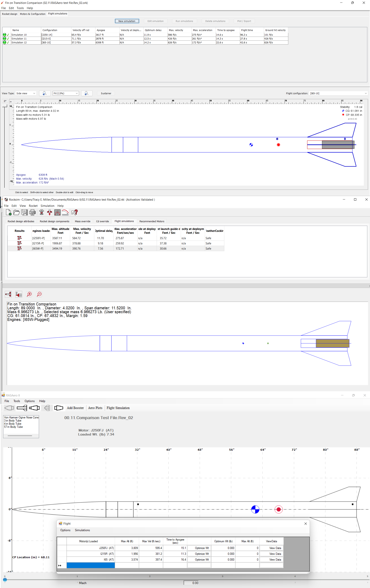This screenshot has width=370, height=588.
Task: Zoom in using the magnifier icon in the viewer panel
Action: (x=29, y=294)
